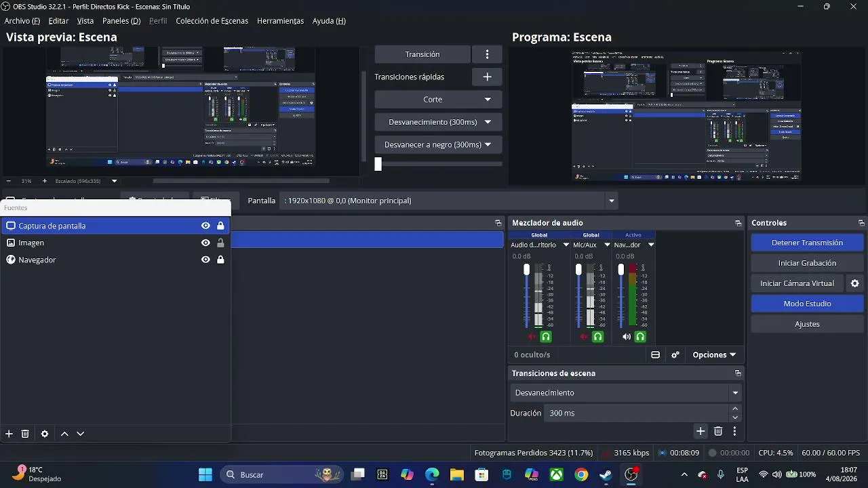Move the selected source down
The image size is (868, 488).
(x=80, y=434)
